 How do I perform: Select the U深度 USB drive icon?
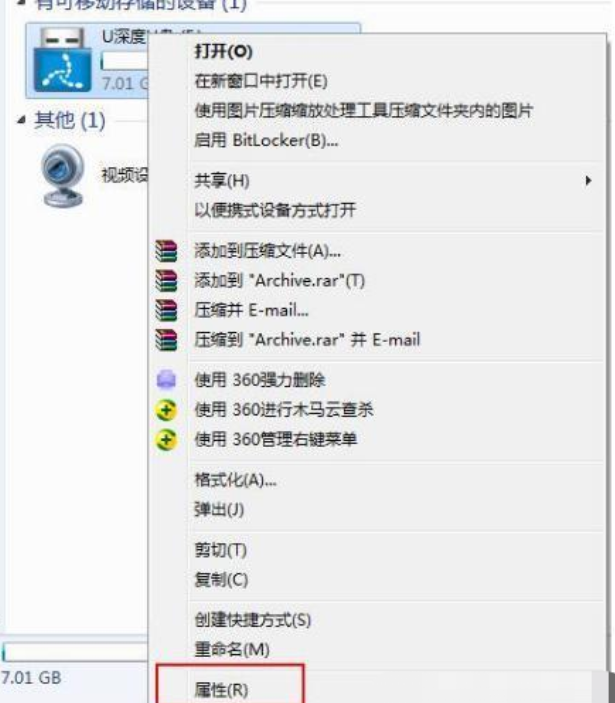point(63,60)
